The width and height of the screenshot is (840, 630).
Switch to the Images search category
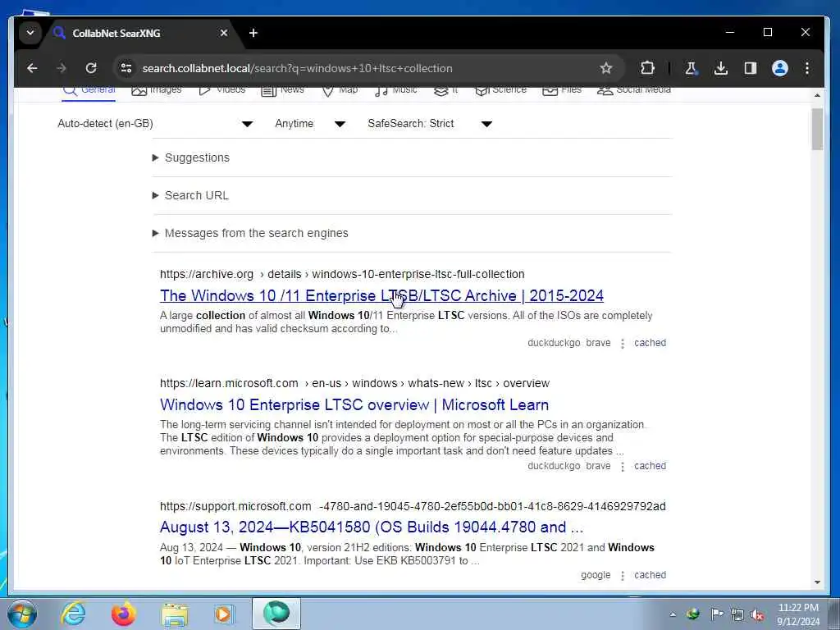[157, 90]
